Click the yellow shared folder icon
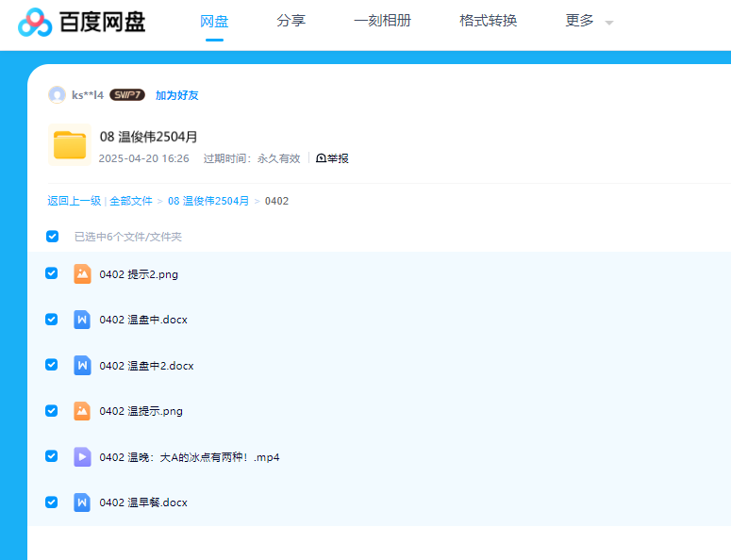This screenshot has width=731, height=560. tap(70, 145)
